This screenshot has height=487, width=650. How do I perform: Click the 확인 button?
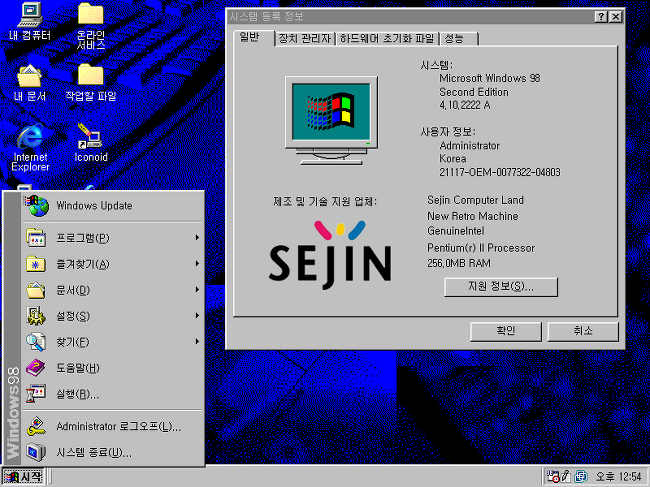(x=505, y=331)
